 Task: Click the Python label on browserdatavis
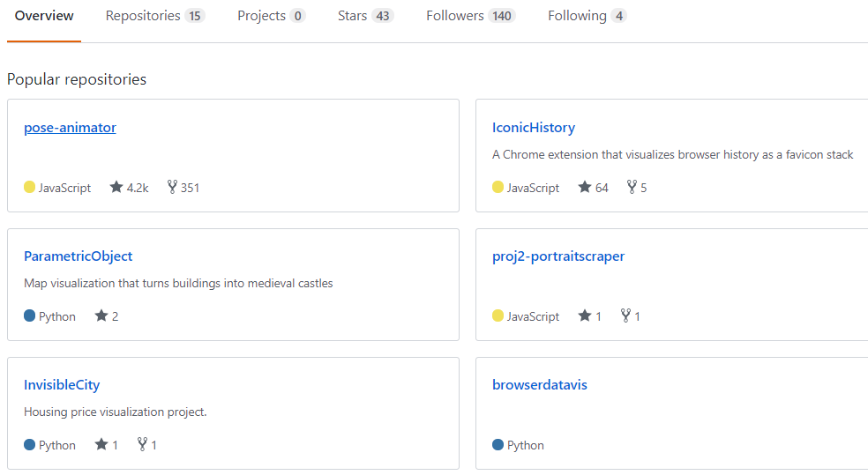pos(526,446)
